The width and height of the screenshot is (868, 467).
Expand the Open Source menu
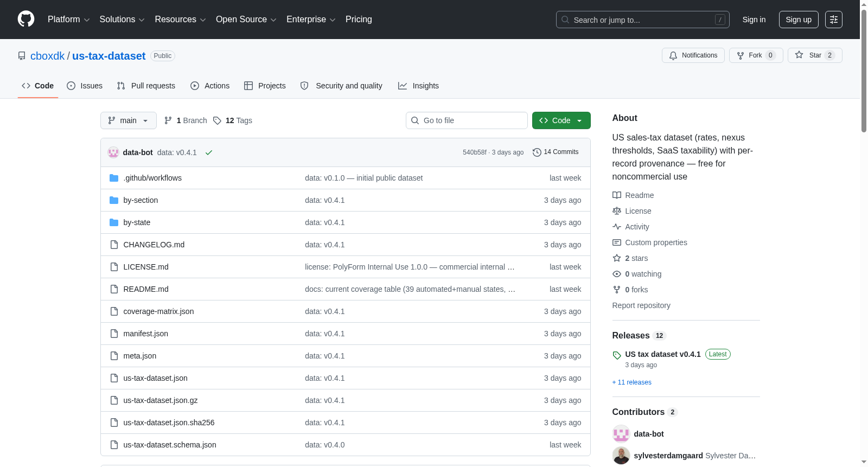click(246, 20)
